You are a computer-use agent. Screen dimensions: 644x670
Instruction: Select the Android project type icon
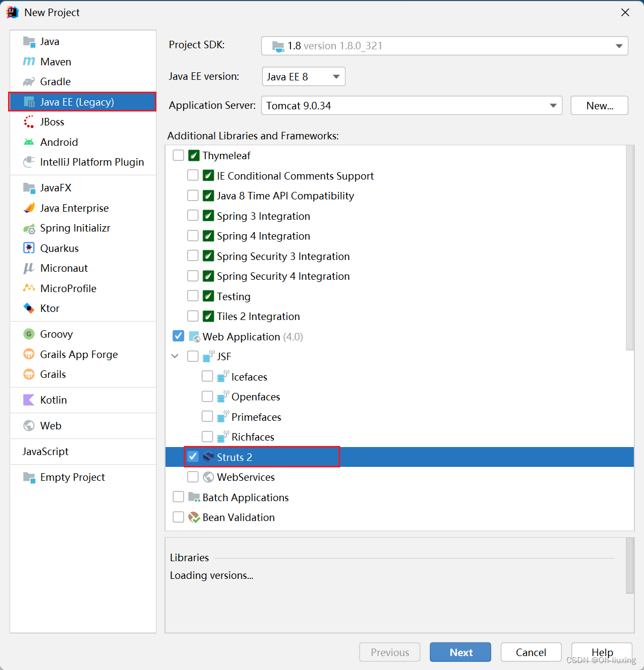pos(28,142)
